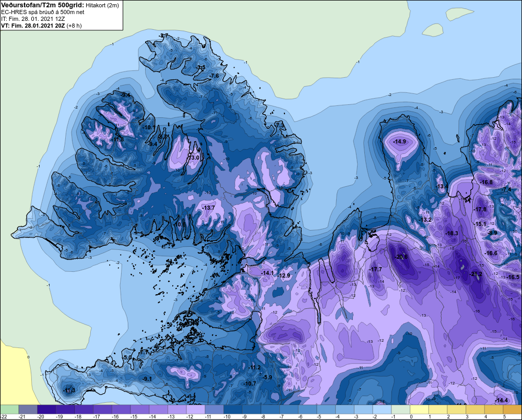Click the pale yellow legend swatch above 0
This screenshot has width=522, height=420.
tap(420, 410)
